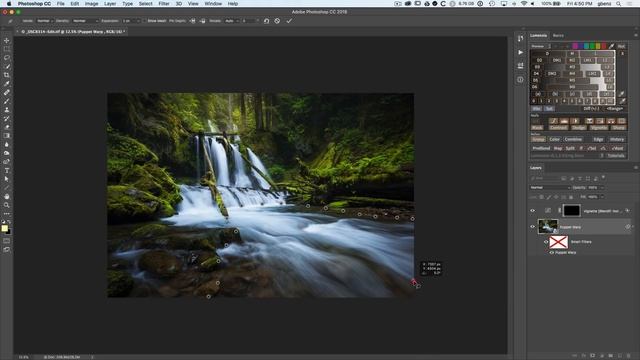Toggle the Show Mesh checkbox
The image size is (640, 360).
tap(144, 20)
